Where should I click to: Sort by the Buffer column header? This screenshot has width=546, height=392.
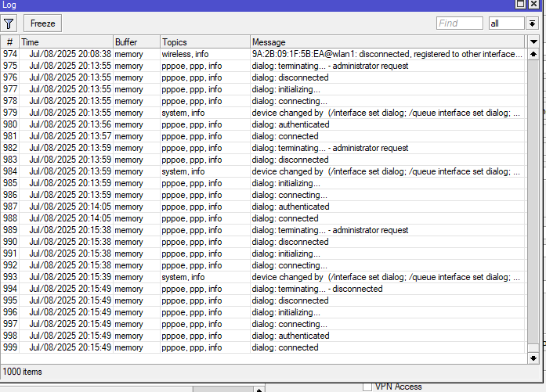[x=136, y=42]
